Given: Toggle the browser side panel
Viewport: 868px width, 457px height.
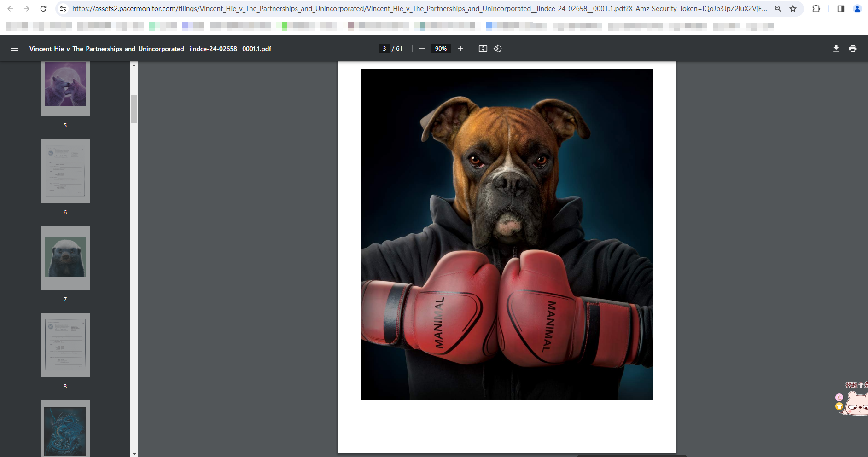Looking at the screenshot, I should point(840,9).
